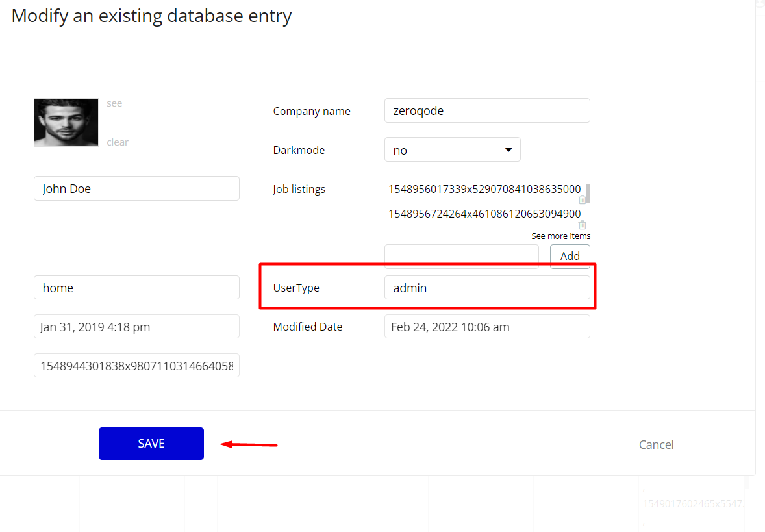Cancel the database entry modification
The image size is (765, 532).
[656, 444]
